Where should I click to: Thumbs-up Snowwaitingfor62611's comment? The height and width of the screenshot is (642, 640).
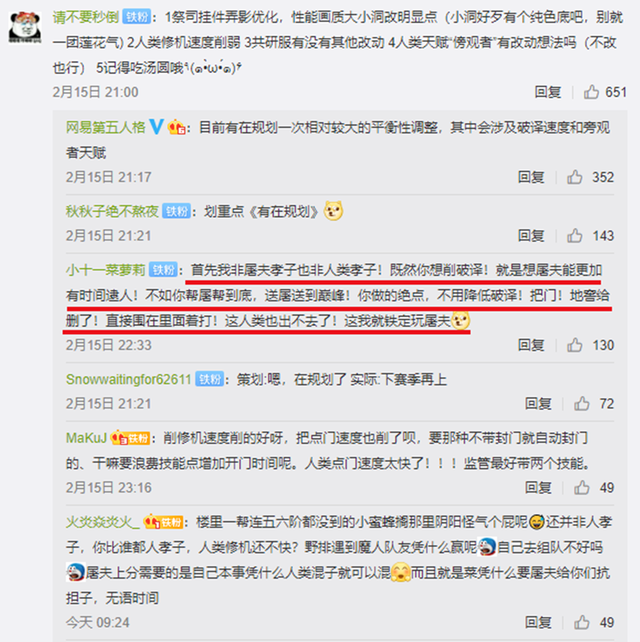581,403
